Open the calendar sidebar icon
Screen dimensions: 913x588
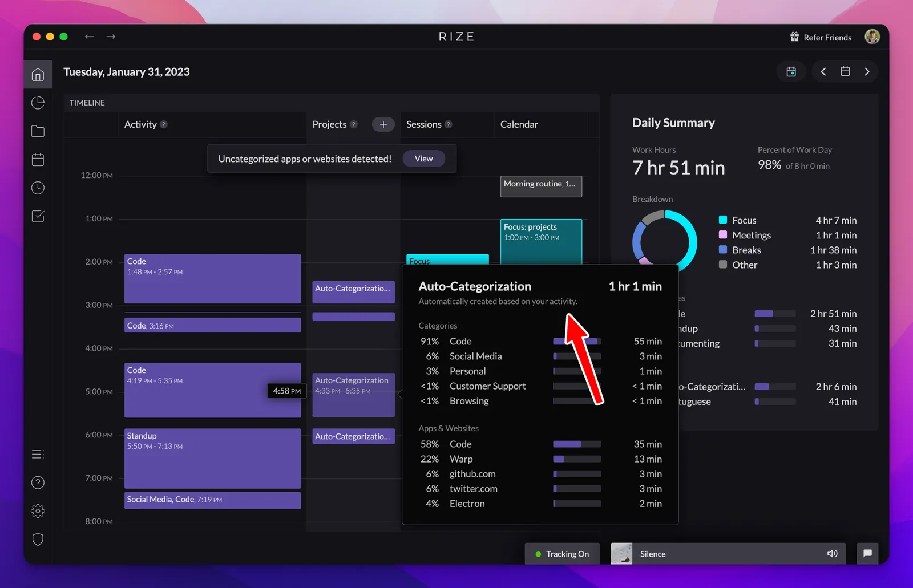pos(38,160)
